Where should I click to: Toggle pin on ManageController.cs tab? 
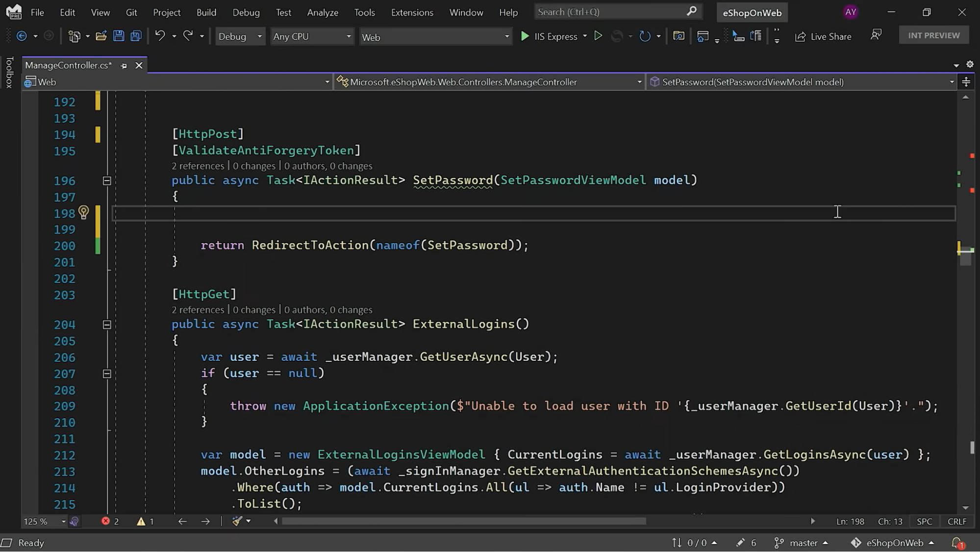tap(124, 65)
